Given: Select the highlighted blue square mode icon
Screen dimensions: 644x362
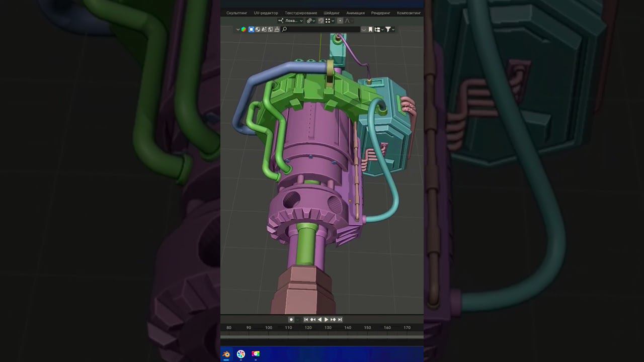Looking at the screenshot, I should coord(251,29).
